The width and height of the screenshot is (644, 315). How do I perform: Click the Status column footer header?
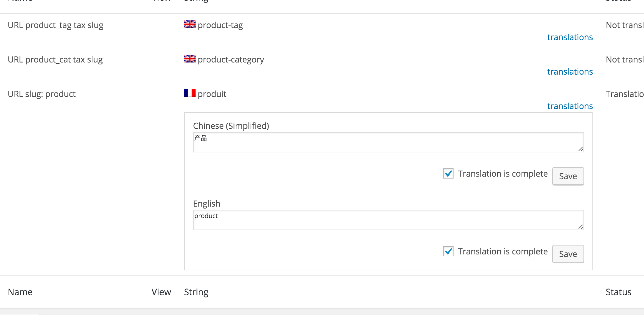(619, 292)
